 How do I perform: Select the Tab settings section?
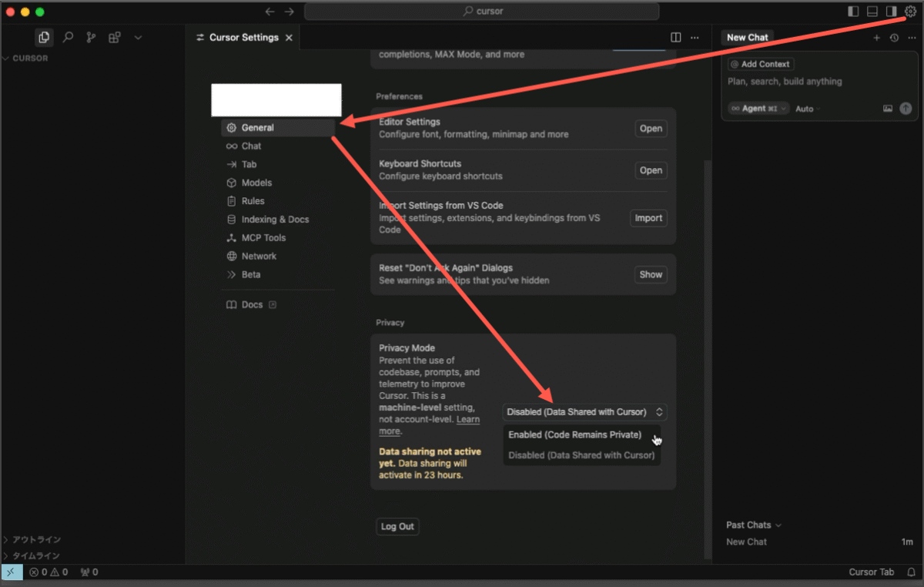[x=278, y=164]
